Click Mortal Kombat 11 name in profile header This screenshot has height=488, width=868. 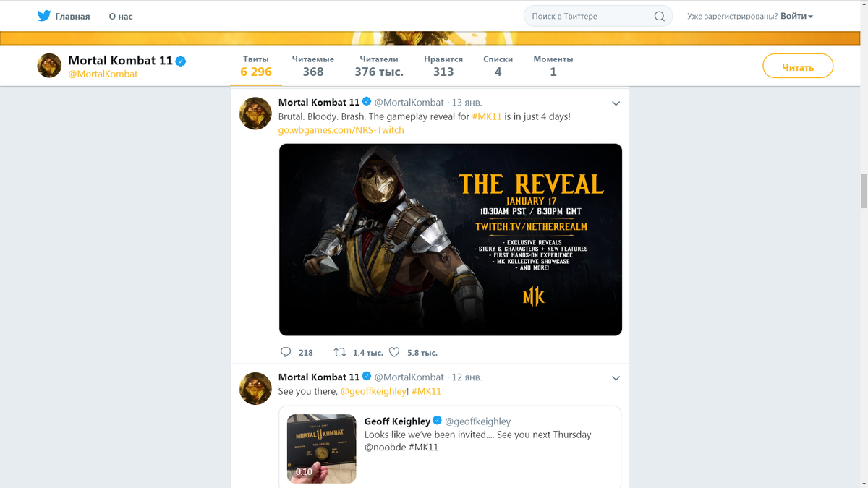[120, 61]
